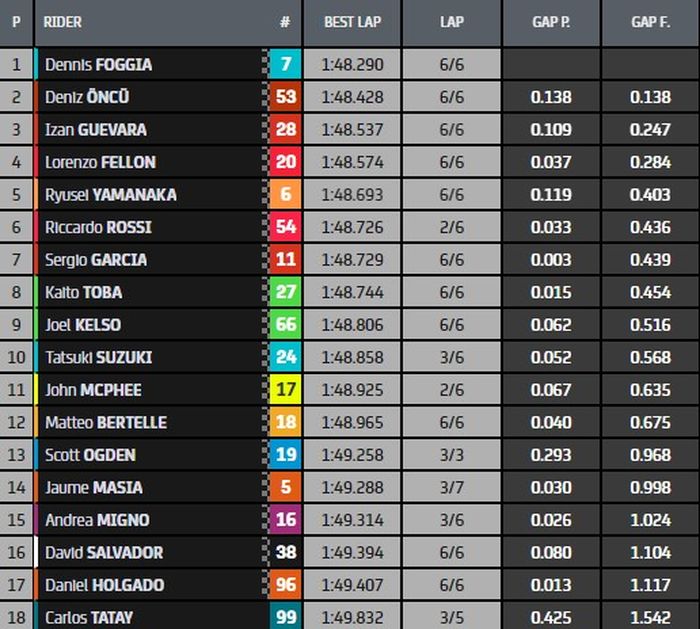Click Foggia's best lap time 1:48.290
700x629 pixels.
pos(352,65)
